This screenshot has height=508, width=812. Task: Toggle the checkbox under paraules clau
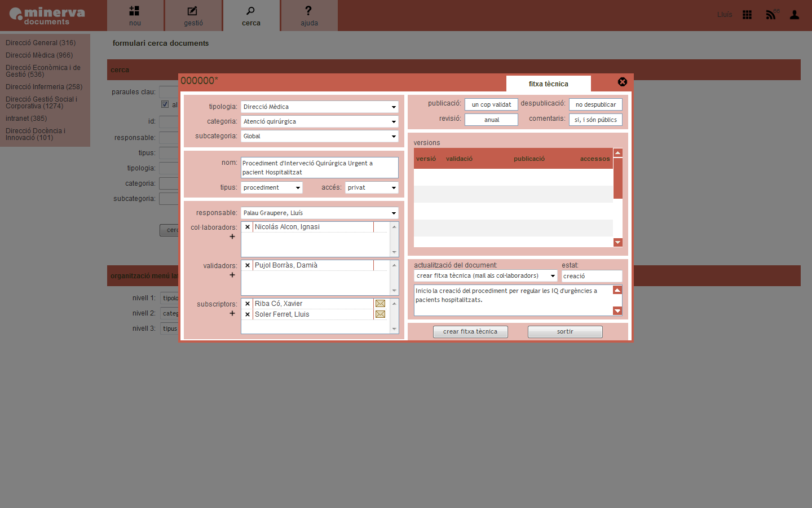pyautogui.click(x=165, y=104)
